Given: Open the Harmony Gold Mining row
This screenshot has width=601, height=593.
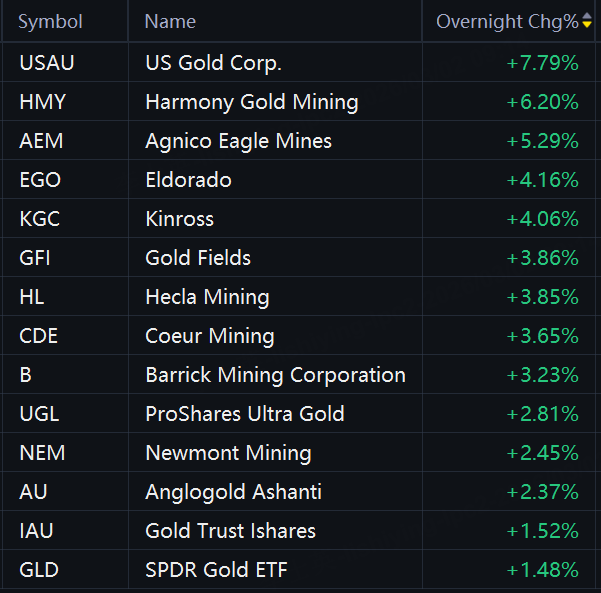Looking at the screenshot, I should (x=251, y=102).
